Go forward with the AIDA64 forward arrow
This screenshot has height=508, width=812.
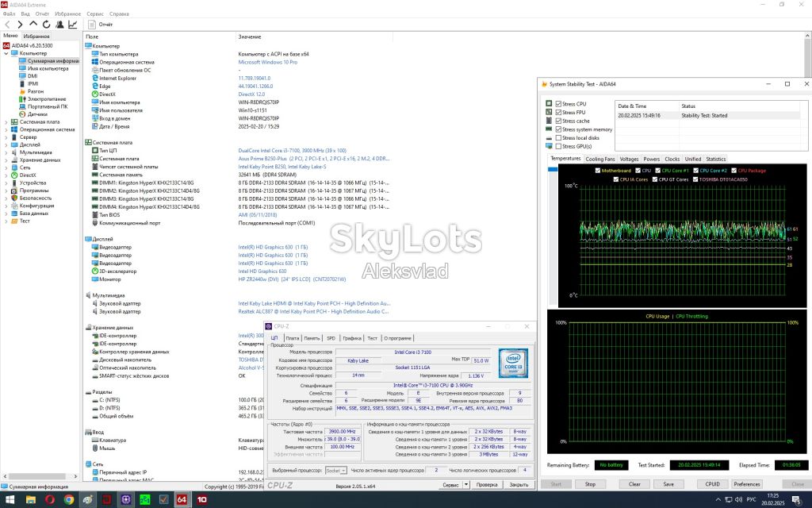coord(20,25)
